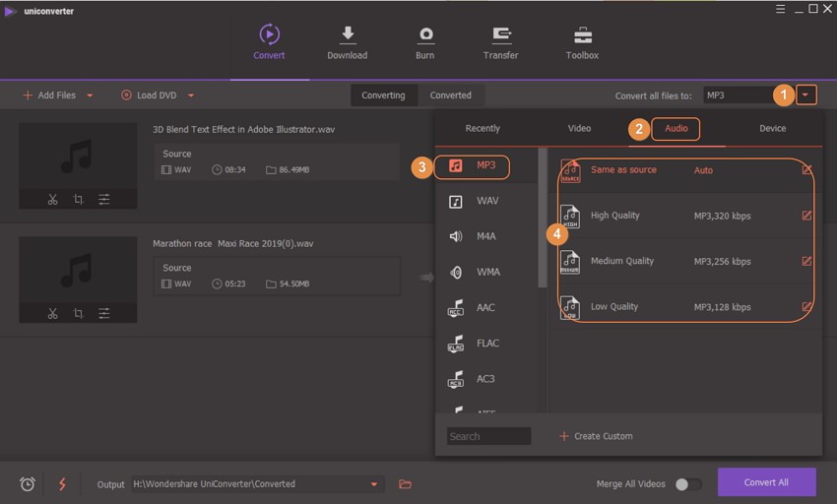Viewport: 837px width, 504px height.
Task: Click the alarm clock scheduler icon
Action: click(28, 484)
